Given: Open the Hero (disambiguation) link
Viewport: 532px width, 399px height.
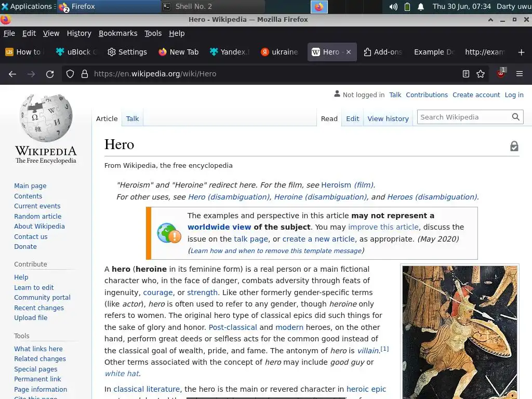Looking at the screenshot, I should point(229,197).
